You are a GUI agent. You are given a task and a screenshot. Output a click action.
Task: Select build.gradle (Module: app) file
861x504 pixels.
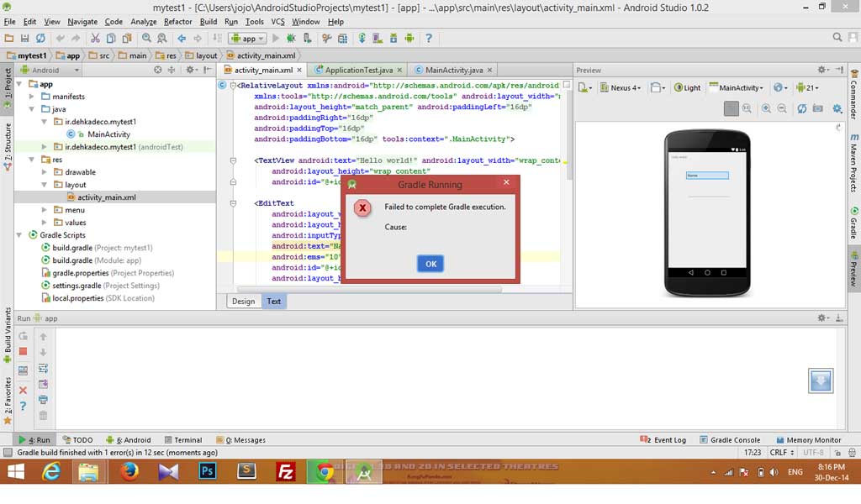[x=91, y=260]
